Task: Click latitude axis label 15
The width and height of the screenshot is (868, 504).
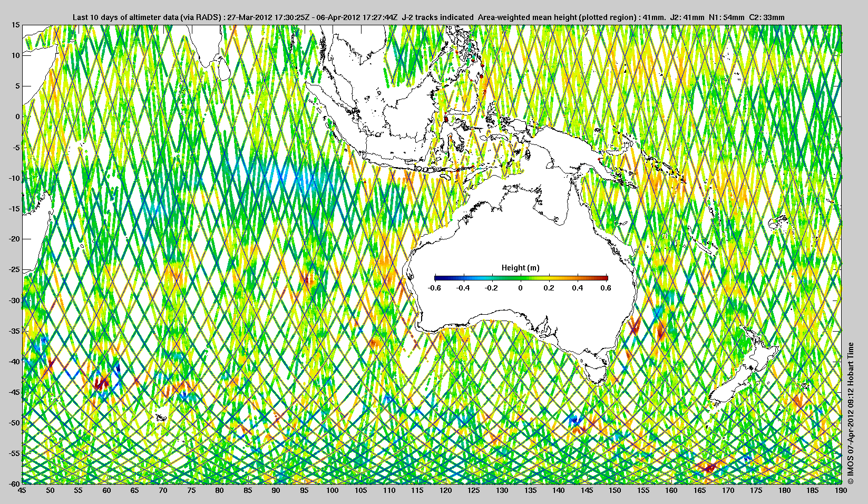Action: coord(16,25)
